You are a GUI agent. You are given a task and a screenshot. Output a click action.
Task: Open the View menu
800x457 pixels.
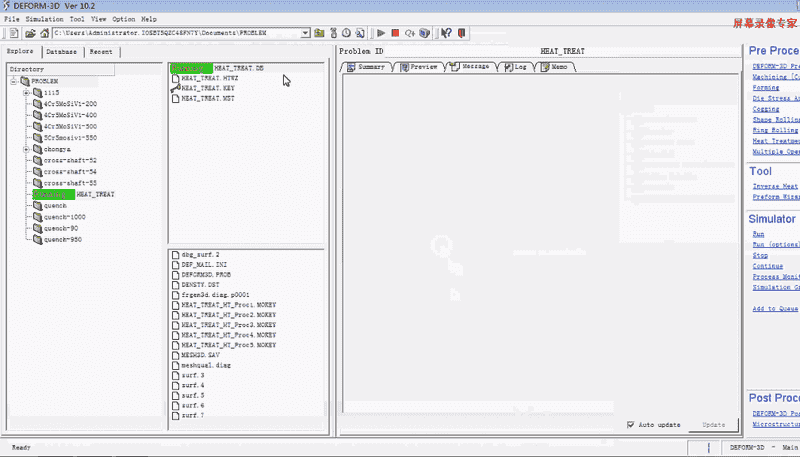pyautogui.click(x=98, y=19)
